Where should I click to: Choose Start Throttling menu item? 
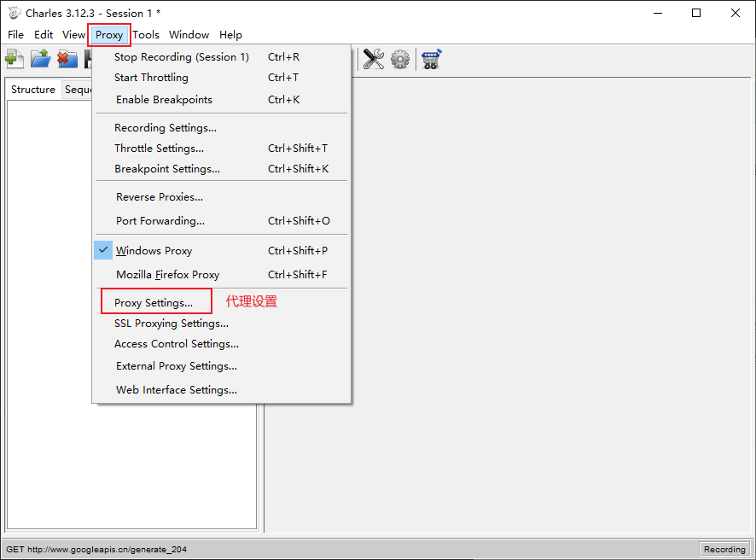(221, 77)
